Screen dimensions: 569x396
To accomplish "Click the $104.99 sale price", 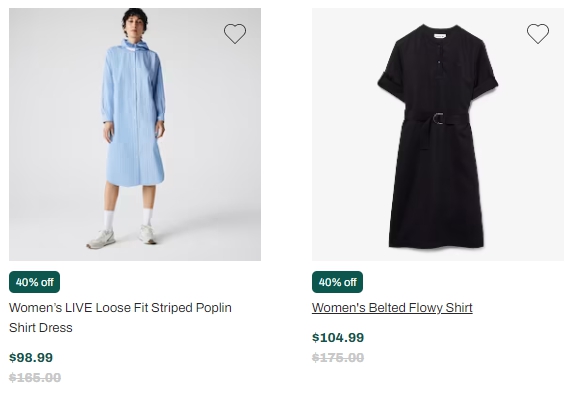I will point(338,338).
